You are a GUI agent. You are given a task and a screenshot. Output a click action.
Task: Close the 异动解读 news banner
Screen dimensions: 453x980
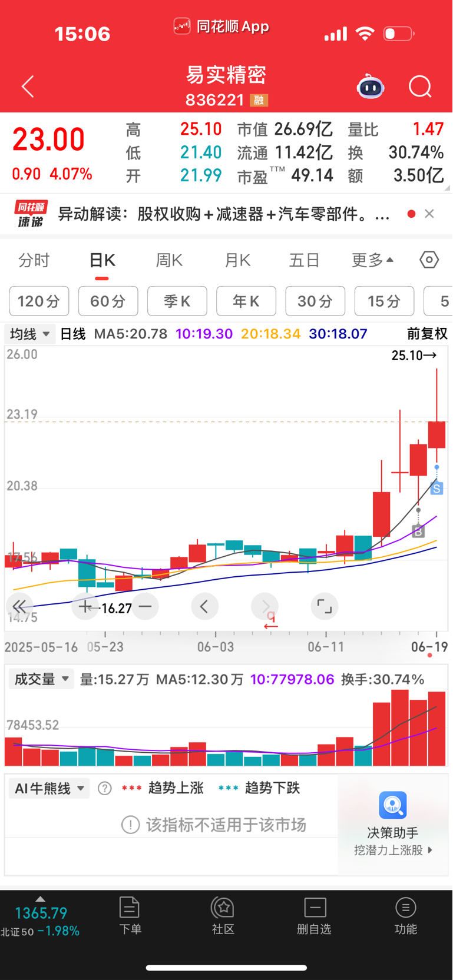coord(429,214)
